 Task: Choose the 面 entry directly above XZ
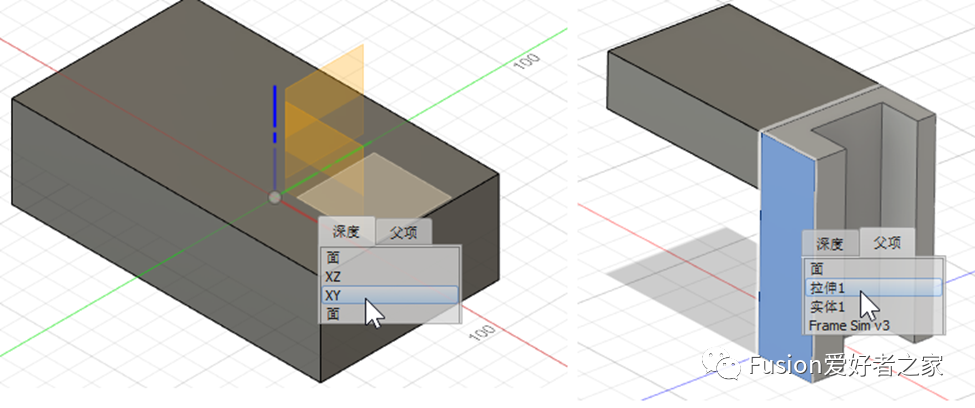(x=390, y=257)
